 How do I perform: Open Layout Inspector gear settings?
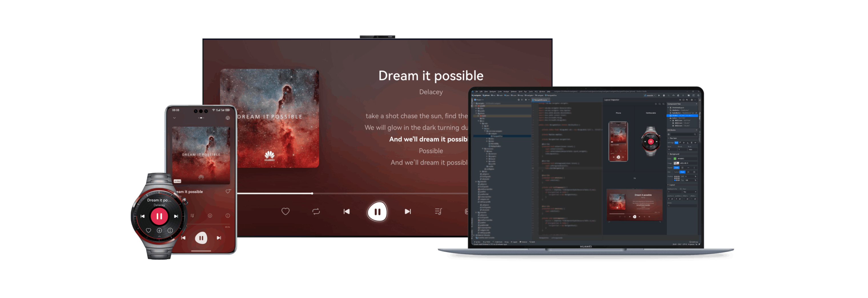pos(692,100)
